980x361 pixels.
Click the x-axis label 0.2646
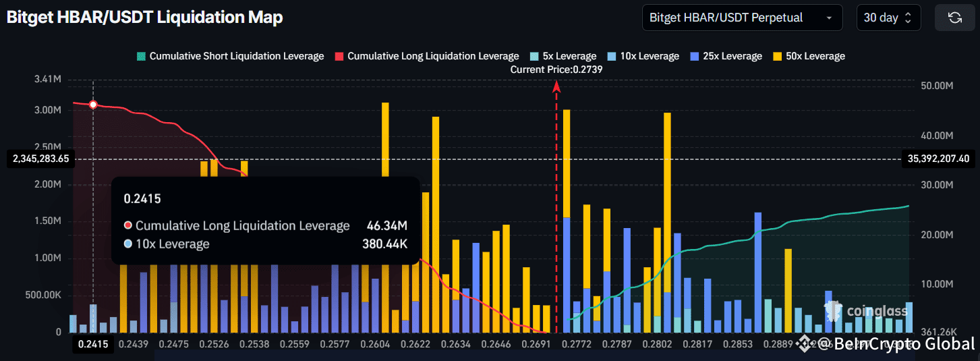click(496, 344)
